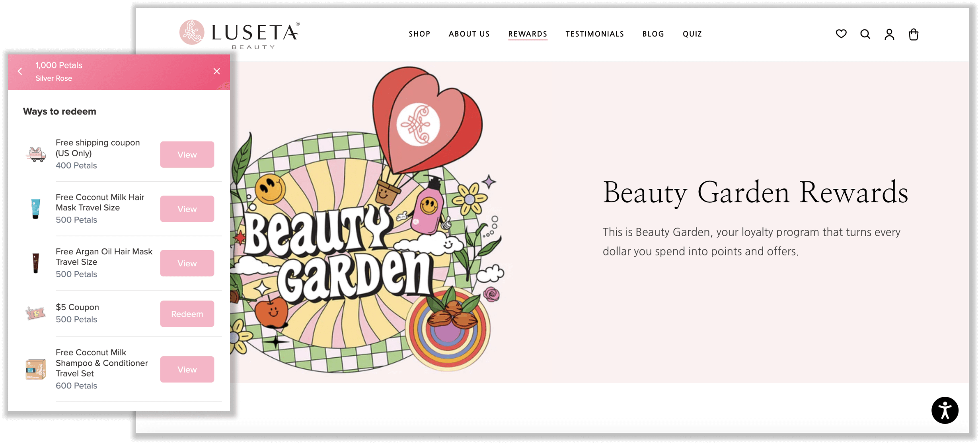The width and height of the screenshot is (980, 444).
Task: Go back from the 1,000 Petals panel
Action: [x=19, y=71]
